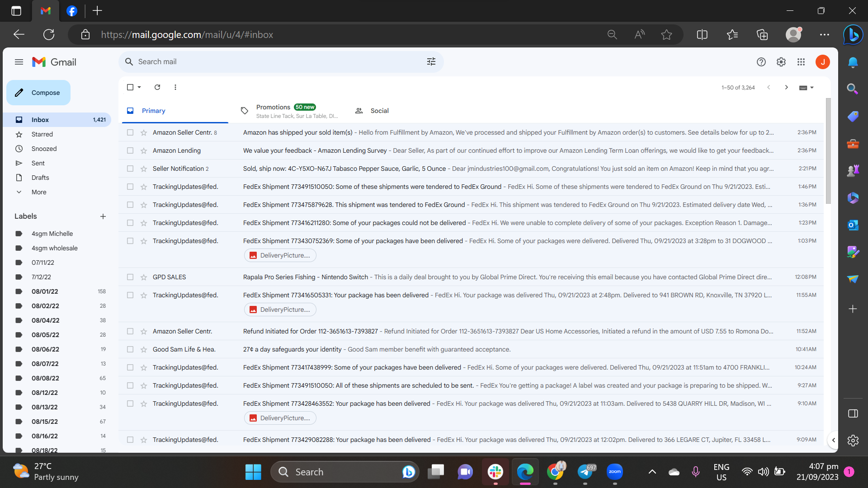This screenshot has height=488, width=868.
Task: Show hidden system tray icons
Action: 652,472
